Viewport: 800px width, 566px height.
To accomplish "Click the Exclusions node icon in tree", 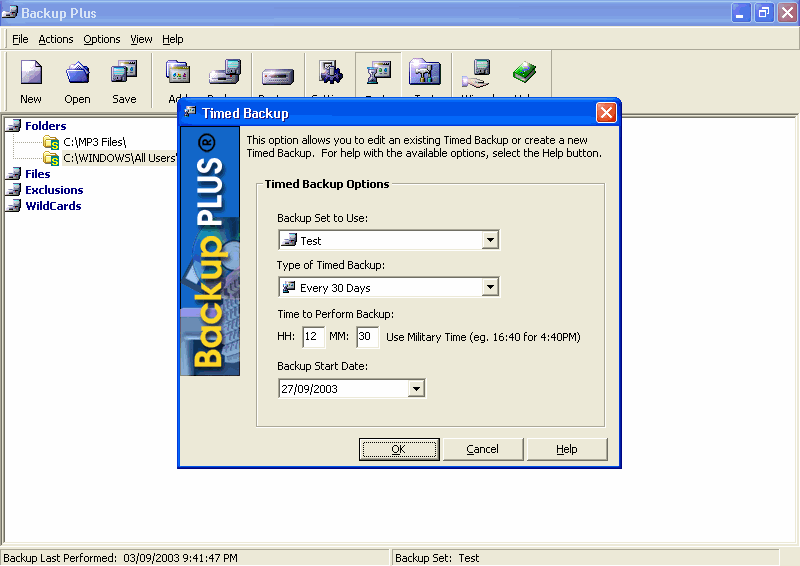I will pyautogui.click(x=14, y=190).
